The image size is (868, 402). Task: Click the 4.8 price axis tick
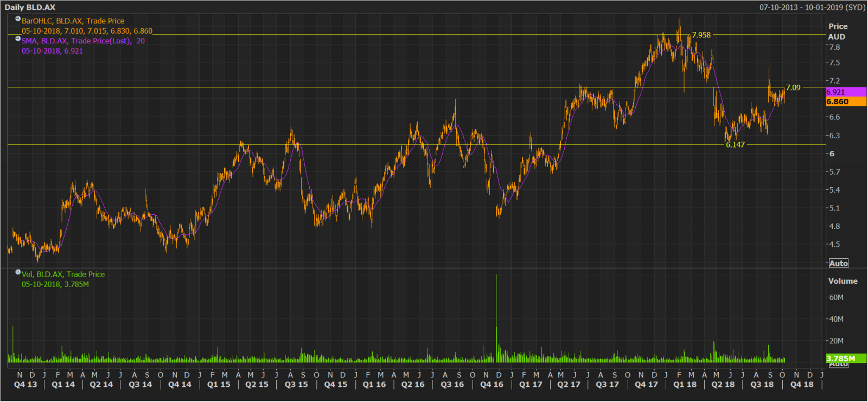pyautogui.click(x=834, y=226)
